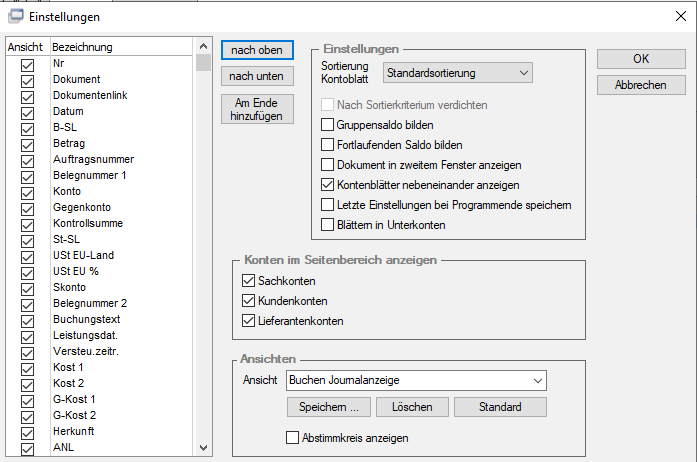Click 'Speichern ...' view button
This screenshot has height=462, width=697.
click(328, 407)
